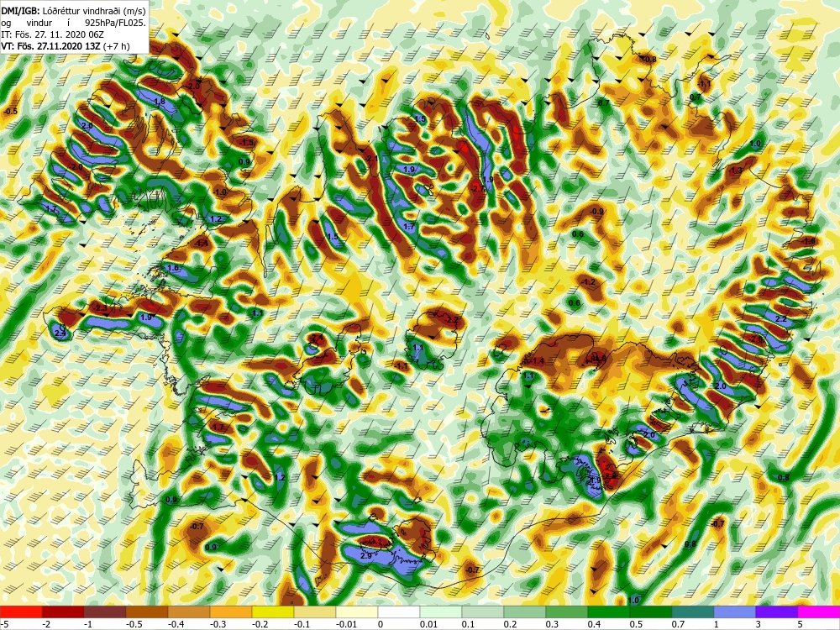
Task: Click the 1.8 value label on the map
Action: (x=160, y=102)
